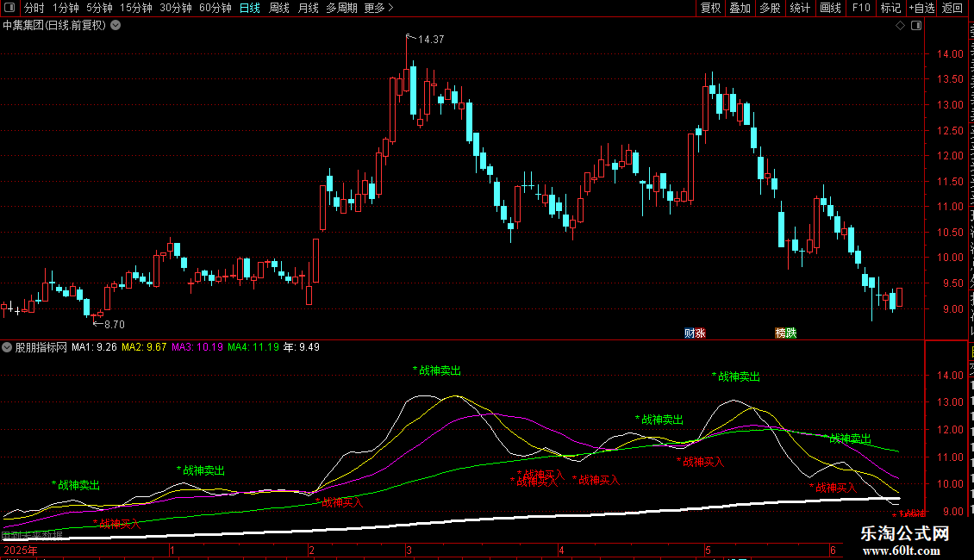Click the 中集集团(日线.前复权) title
Viewport: 974px width, 560px height.
tap(54, 26)
